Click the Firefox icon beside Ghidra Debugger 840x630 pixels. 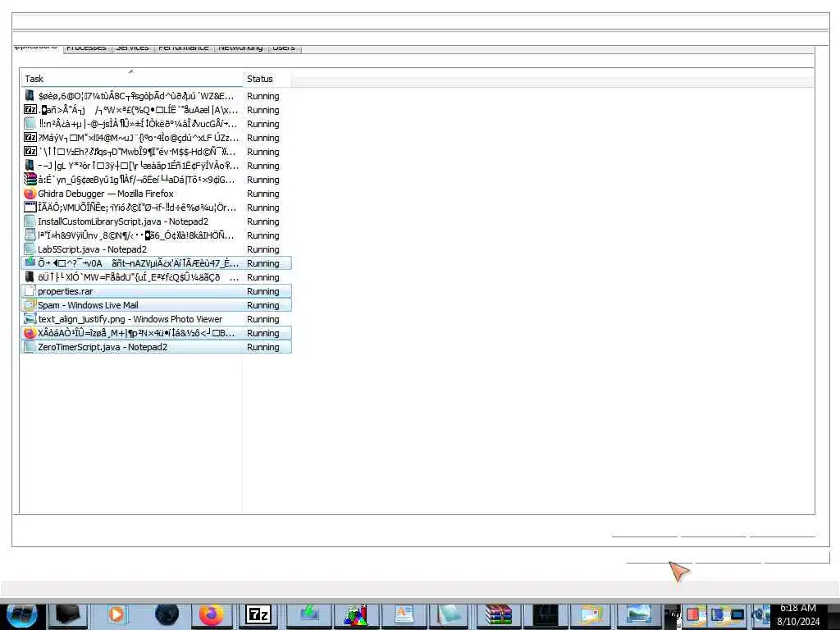[30, 194]
